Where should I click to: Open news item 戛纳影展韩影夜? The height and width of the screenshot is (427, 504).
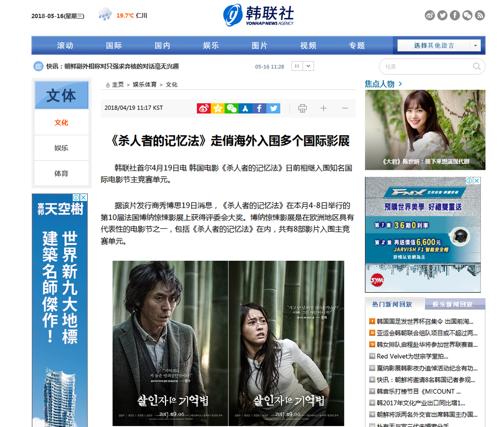coord(427,368)
